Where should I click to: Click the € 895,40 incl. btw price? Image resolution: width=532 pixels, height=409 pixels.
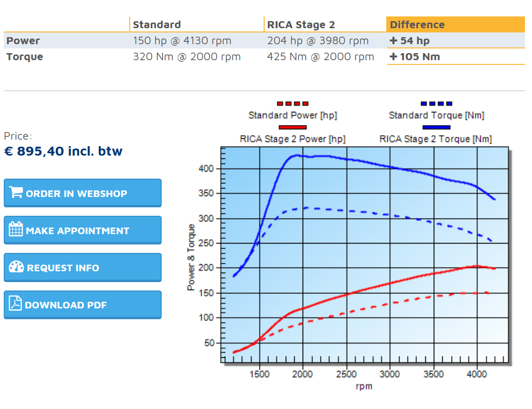(63, 151)
